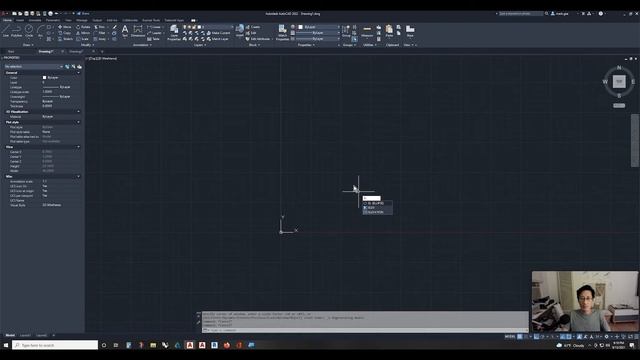This screenshot has height=360, width=640.
Task: Click ViewCube North compass direction
Action: coord(619,67)
